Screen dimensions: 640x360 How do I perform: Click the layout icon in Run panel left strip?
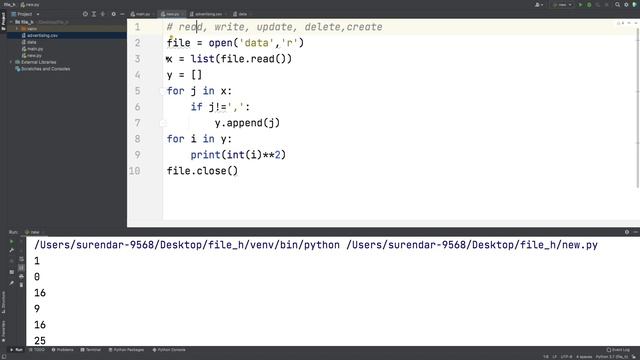click(x=11, y=272)
